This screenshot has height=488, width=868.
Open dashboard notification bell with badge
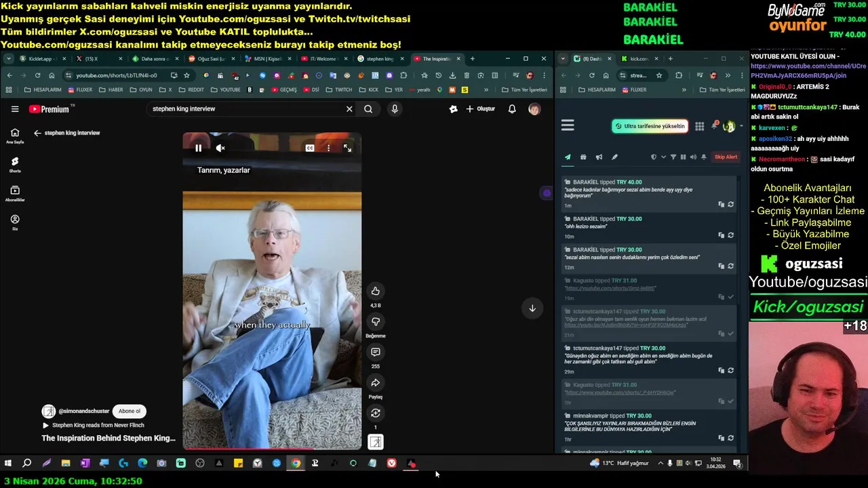pos(714,125)
